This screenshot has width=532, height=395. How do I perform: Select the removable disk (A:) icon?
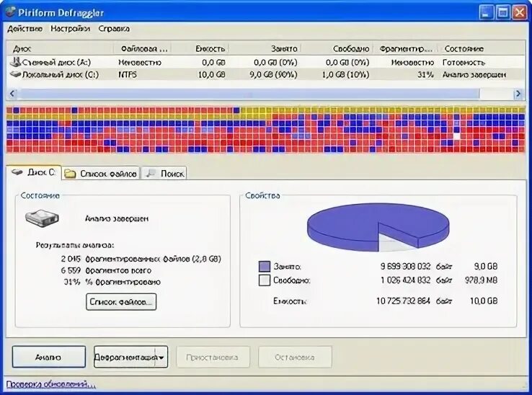[x=15, y=62]
